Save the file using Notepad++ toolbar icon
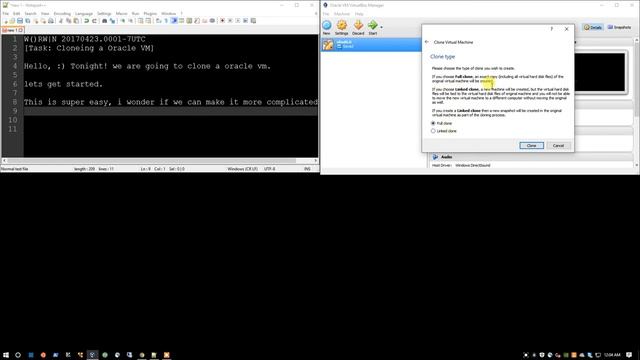 click(20, 20)
